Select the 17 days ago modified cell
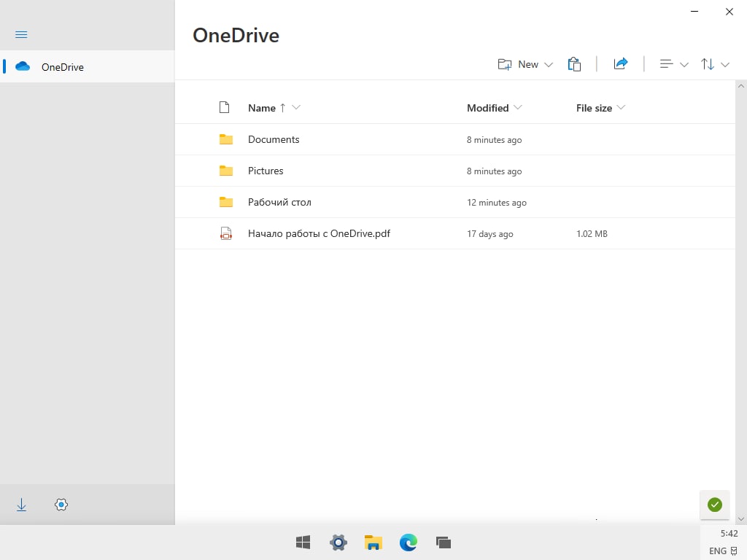 pyautogui.click(x=489, y=234)
